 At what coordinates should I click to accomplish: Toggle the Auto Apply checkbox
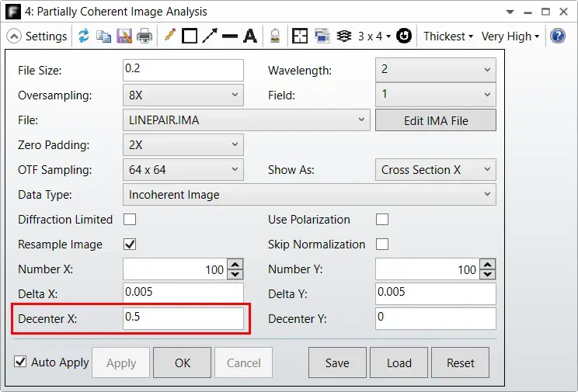click(20, 362)
